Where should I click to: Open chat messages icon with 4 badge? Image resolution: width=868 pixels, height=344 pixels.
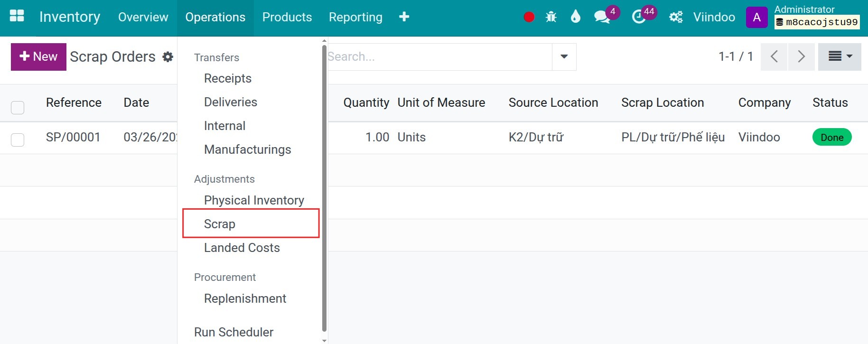click(603, 17)
